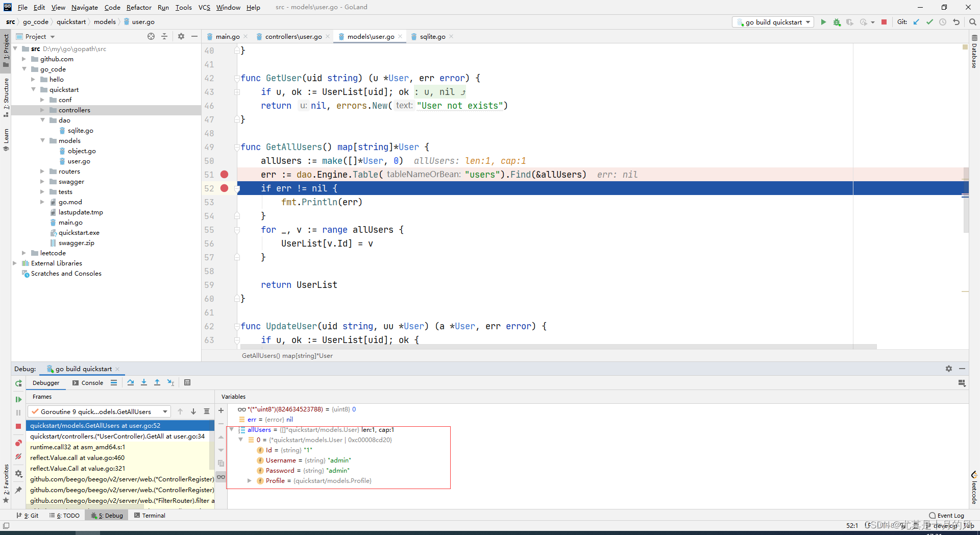This screenshot has height=535, width=980.
Task: Click Run to Cursor debugger icon
Action: coord(170,382)
